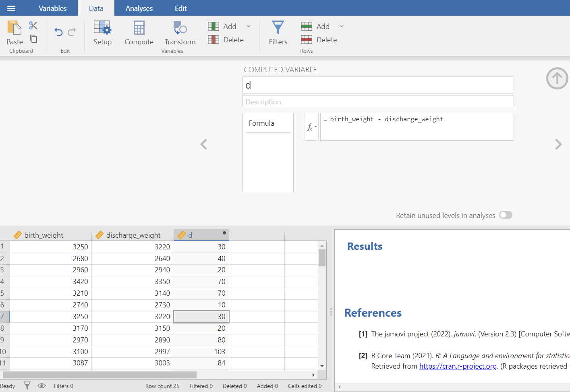Switch to the Analyses tab
The height and width of the screenshot is (392, 570).
click(139, 8)
